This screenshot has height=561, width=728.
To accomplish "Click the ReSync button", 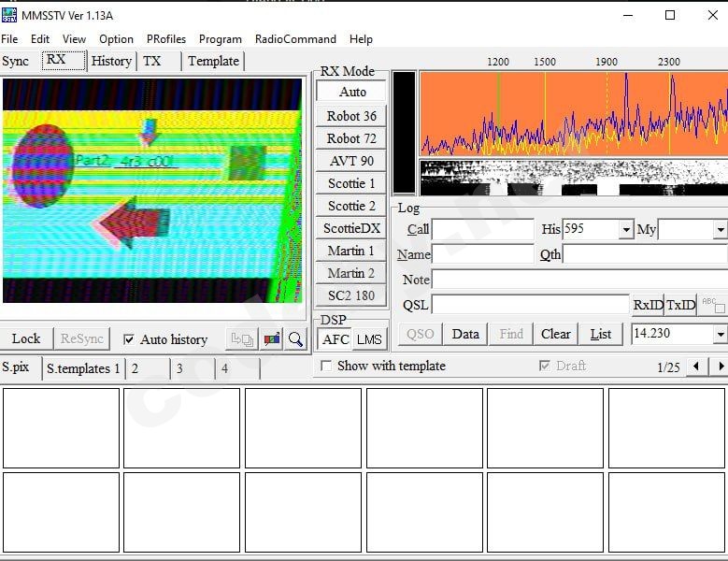I will tap(82, 338).
